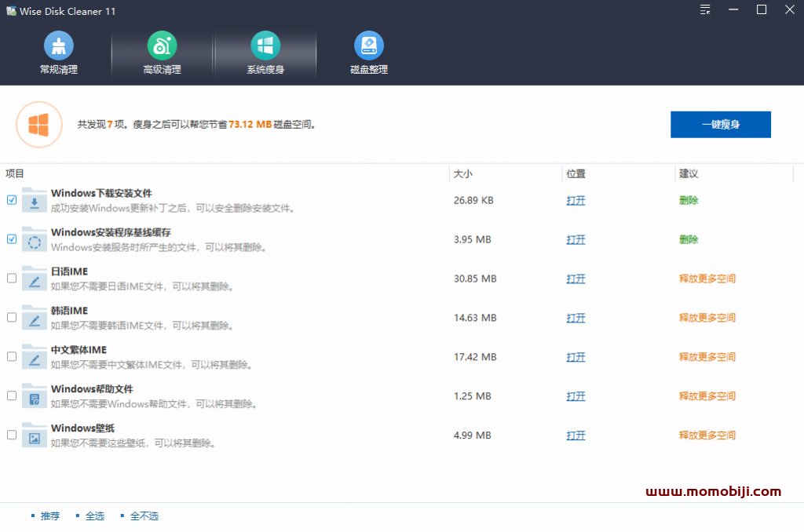The height and width of the screenshot is (532, 804).
Task: Click the download icon beside Windows下载安装文件
Action: click(33, 199)
